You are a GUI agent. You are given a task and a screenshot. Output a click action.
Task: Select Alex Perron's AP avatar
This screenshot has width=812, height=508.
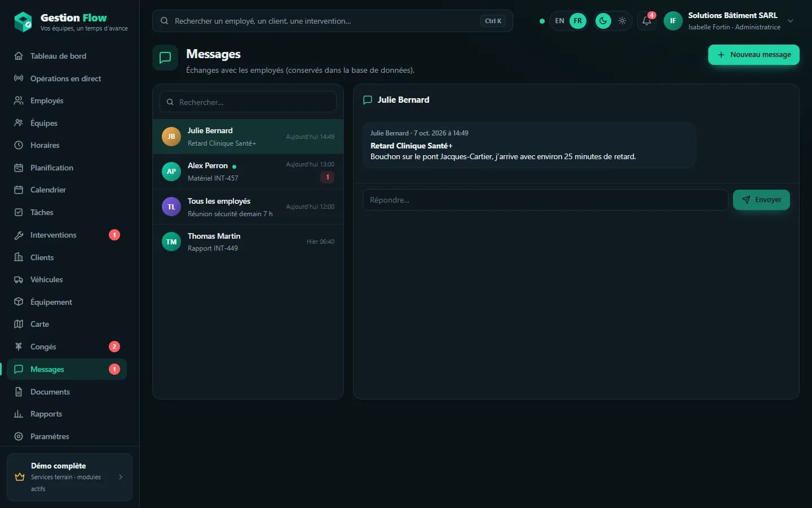pos(171,172)
